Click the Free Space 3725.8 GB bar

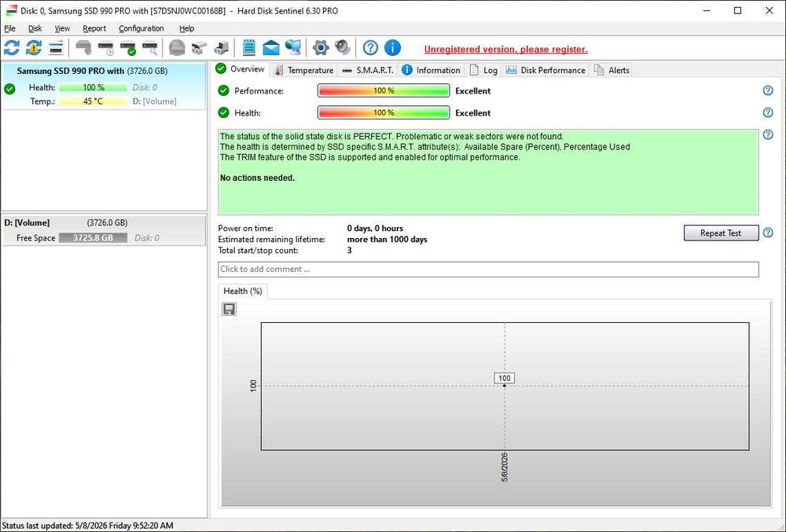(94, 237)
